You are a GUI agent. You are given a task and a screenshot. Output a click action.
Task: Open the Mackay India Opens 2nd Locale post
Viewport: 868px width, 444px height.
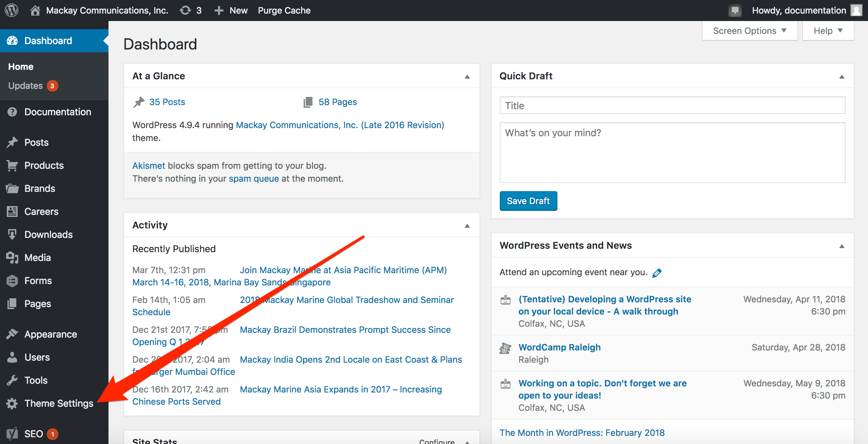[351, 360]
